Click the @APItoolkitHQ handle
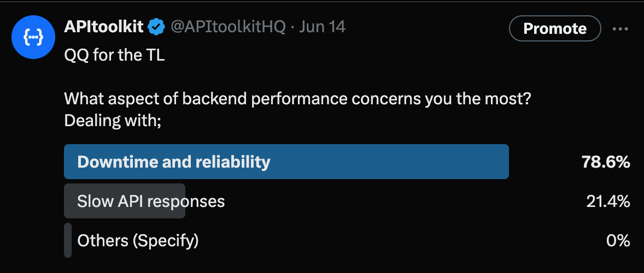 [x=229, y=27]
